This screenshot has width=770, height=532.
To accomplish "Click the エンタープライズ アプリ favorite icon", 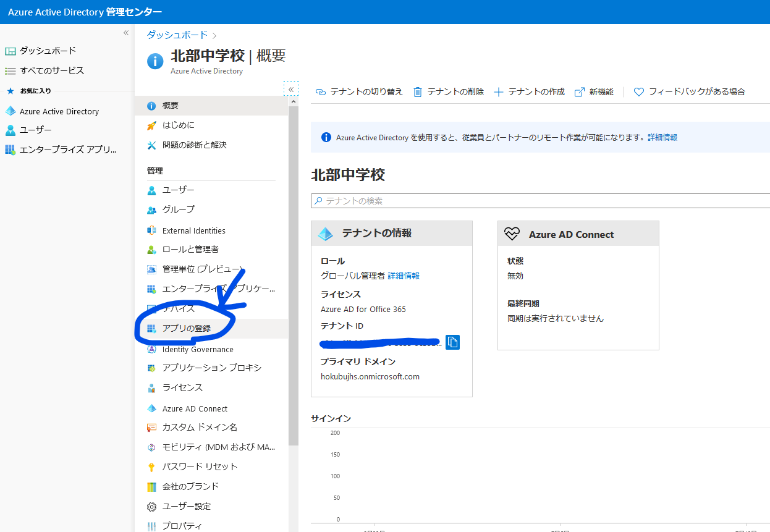I will pos(10,150).
